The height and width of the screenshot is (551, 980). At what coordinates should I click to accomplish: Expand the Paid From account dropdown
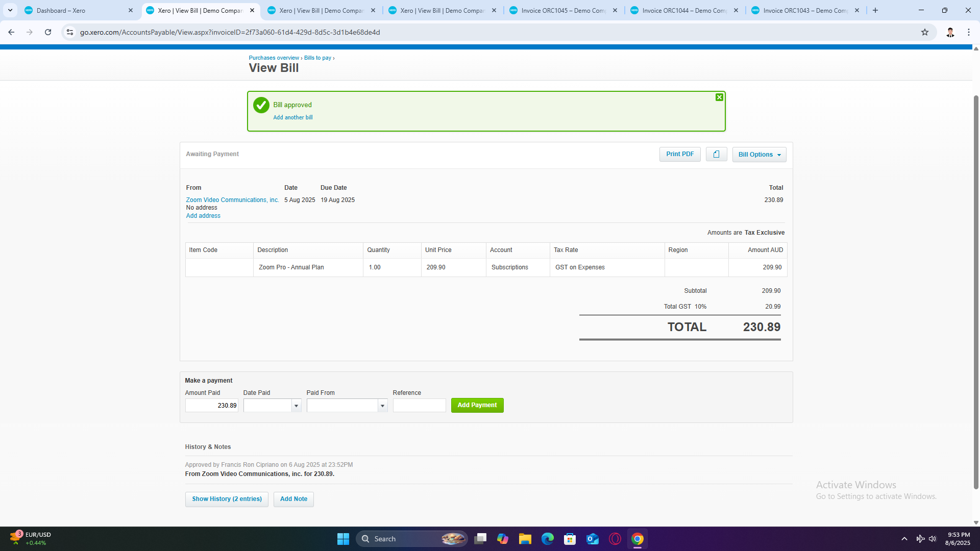[x=382, y=406]
